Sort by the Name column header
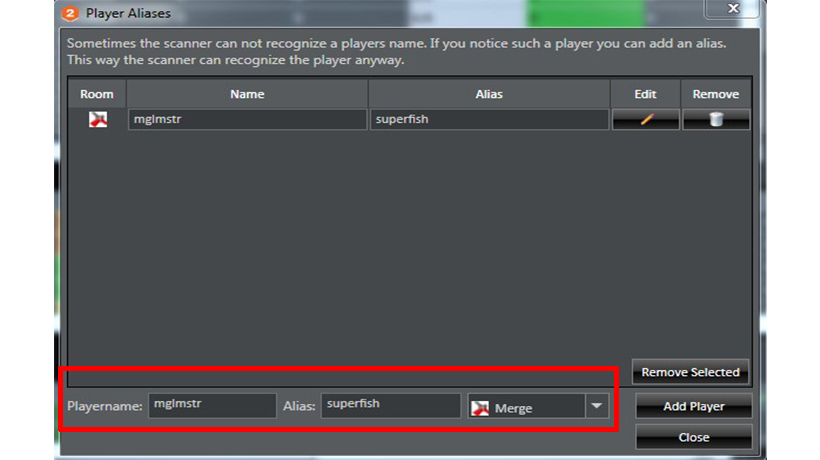820x460 pixels. point(247,94)
